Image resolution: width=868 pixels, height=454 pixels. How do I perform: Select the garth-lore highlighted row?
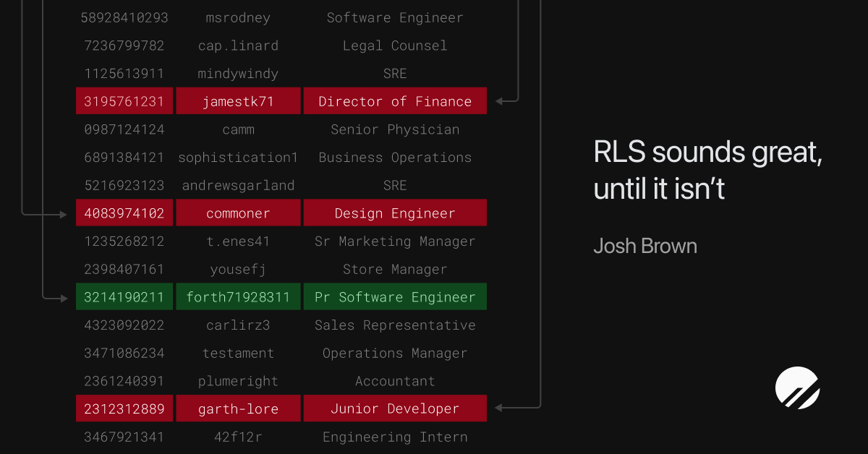[238, 408]
